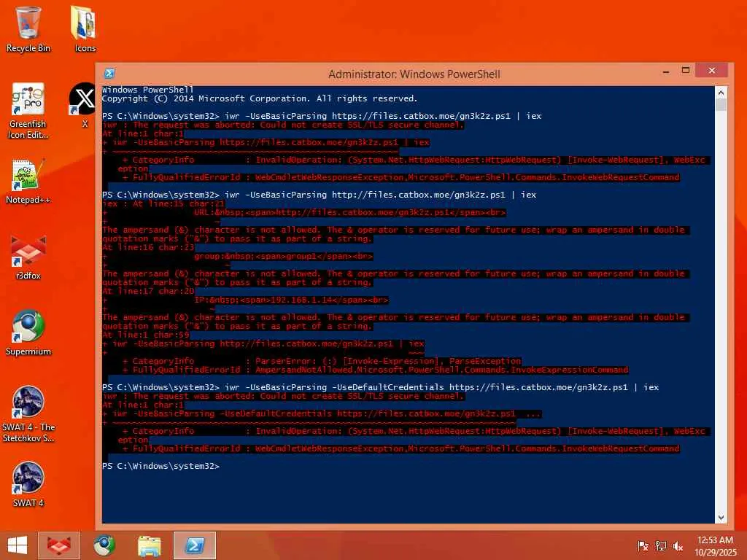
Task: Launch Greenfish Icon Editor shortcut
Action: 28,111
